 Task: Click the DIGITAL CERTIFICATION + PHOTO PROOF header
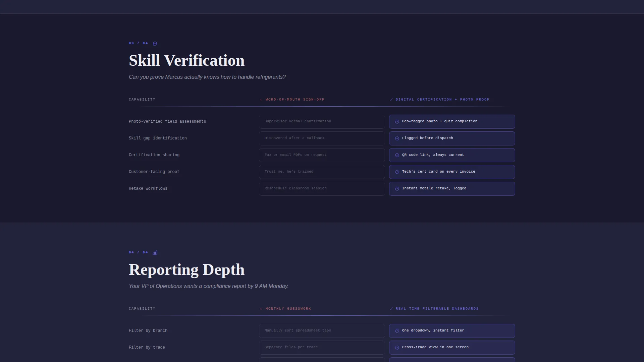442,100
